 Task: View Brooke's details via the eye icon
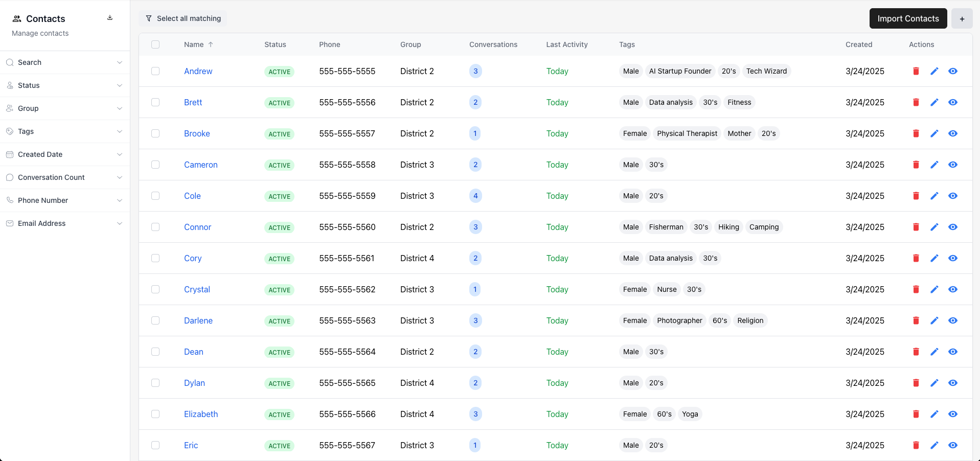pos(953,133)
